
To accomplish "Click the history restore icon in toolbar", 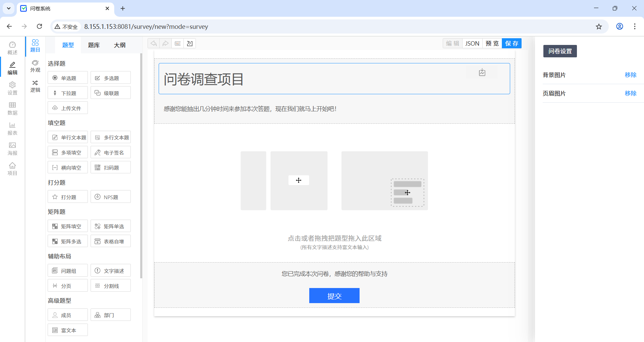I will pyautogui.click(x=190, y=43).
